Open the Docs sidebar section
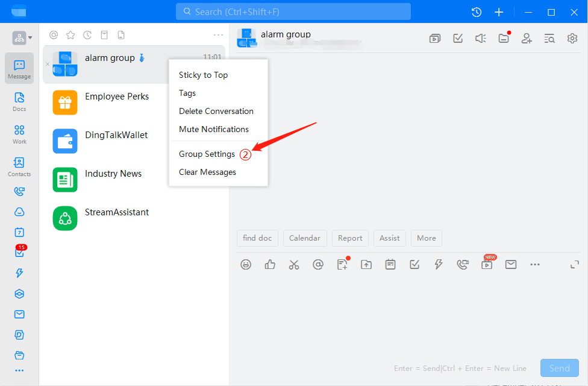The height and width of the screenshot is (386, 588). (x=19, y=101)
